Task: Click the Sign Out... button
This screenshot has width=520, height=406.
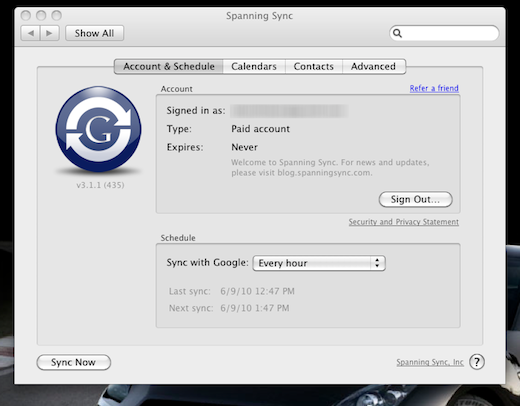Action: pyautogui.click(x=415, y=199)
